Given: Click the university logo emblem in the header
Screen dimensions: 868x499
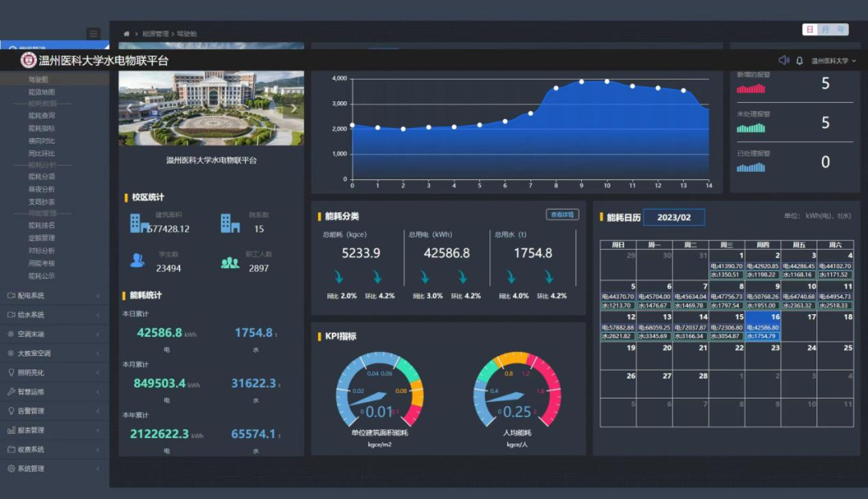Looking at the screenshot, I should pyautogui.click(x=28, y=59).
